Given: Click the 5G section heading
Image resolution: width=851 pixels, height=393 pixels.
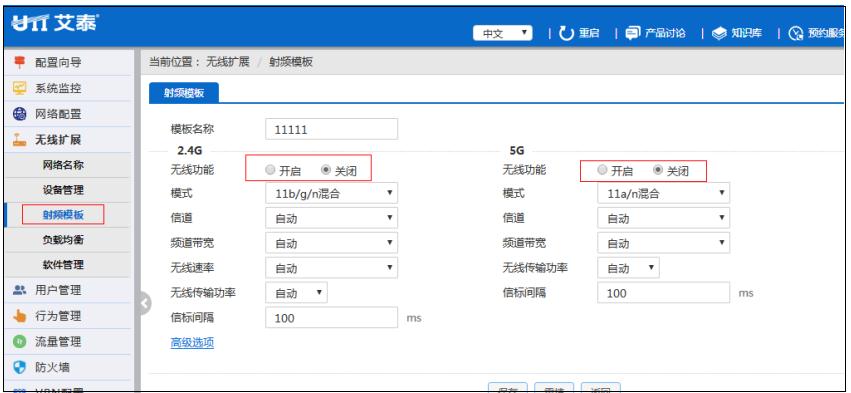Looking at the screenshot, I should pos(517,151).
